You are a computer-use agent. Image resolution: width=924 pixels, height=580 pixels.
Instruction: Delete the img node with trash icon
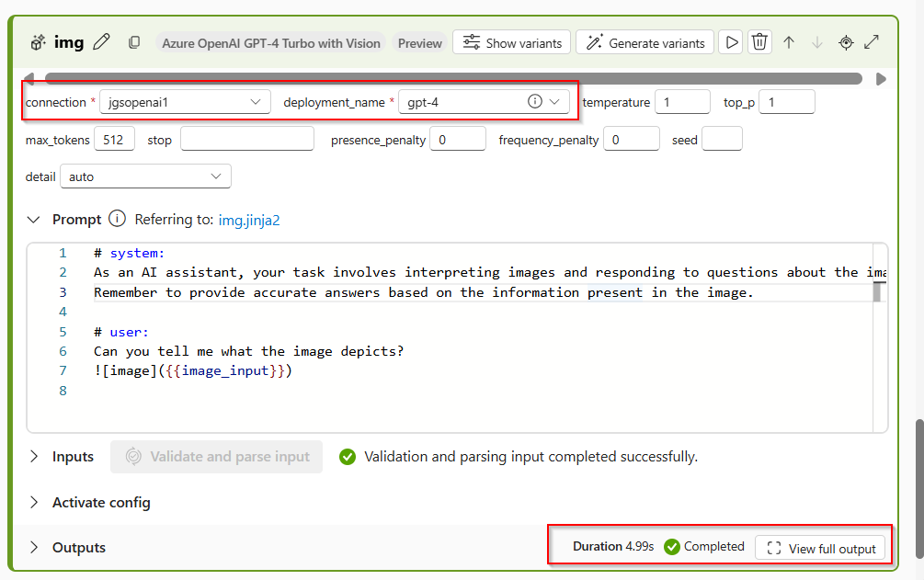pyautogui.click(x=759, y=41)
